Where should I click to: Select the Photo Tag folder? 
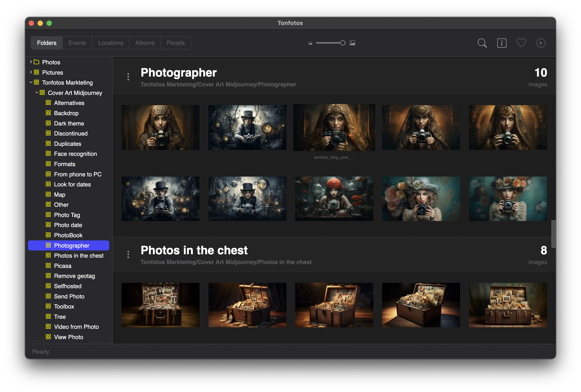click(69, 215)
